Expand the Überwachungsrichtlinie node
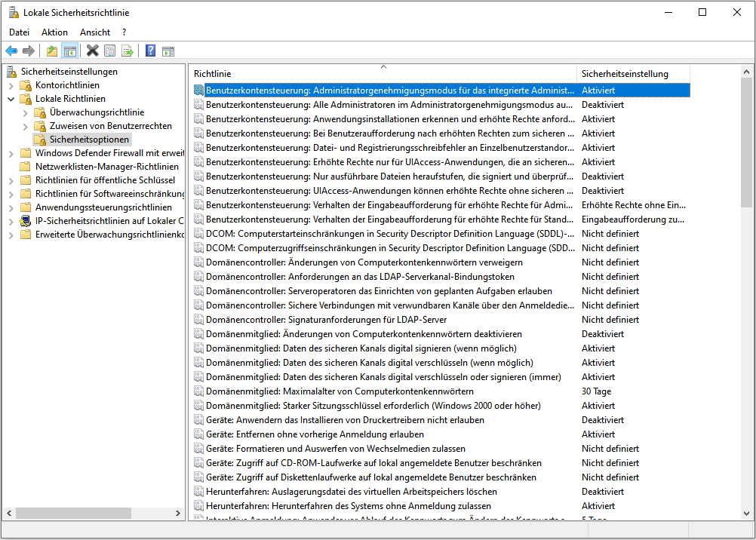 [x=26, y=112]
